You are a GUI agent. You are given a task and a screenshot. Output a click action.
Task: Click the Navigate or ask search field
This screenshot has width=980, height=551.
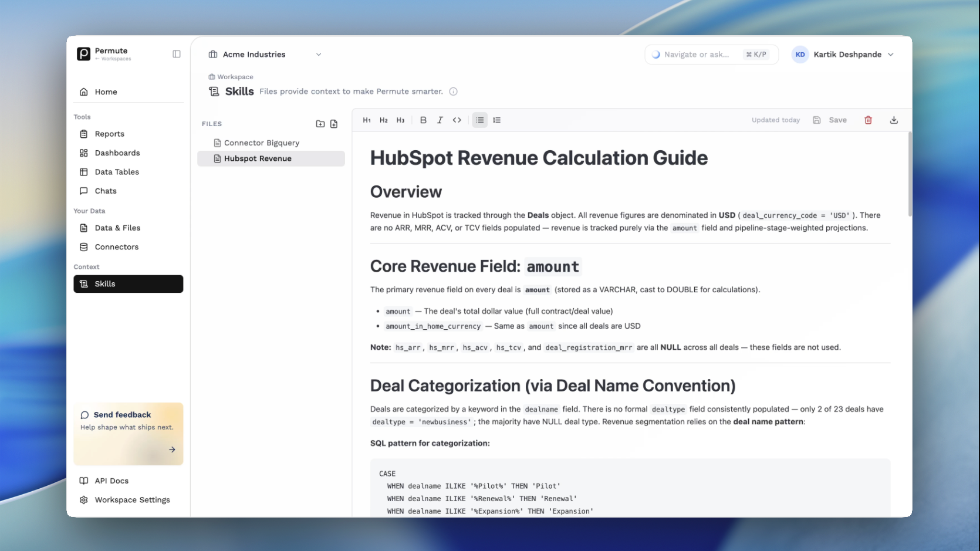pyautogui.click(x=712, y=55)
